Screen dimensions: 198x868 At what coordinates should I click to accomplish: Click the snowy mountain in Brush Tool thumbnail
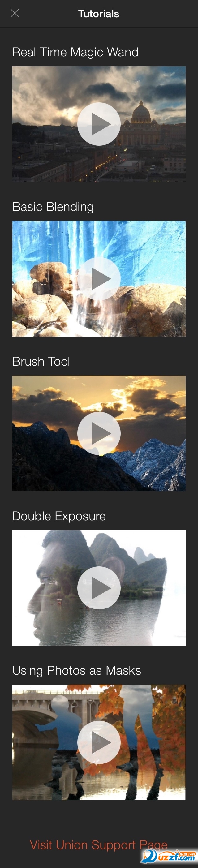[158, 463]
